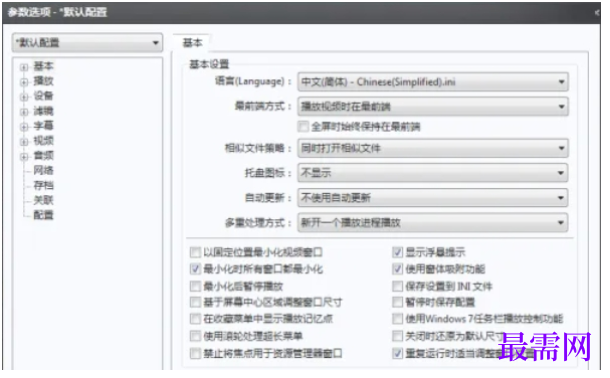Enable 保存设置到 INI 文件

coord(397,287)
